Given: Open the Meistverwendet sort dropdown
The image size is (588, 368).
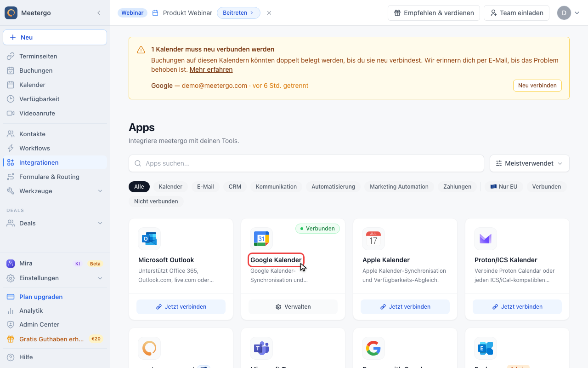Looking at the screenshot, I should pyautogui.click(x=530, y=163).
